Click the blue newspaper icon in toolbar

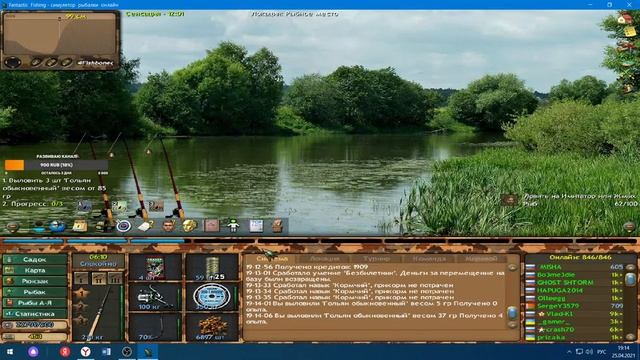tap(256, 226)
